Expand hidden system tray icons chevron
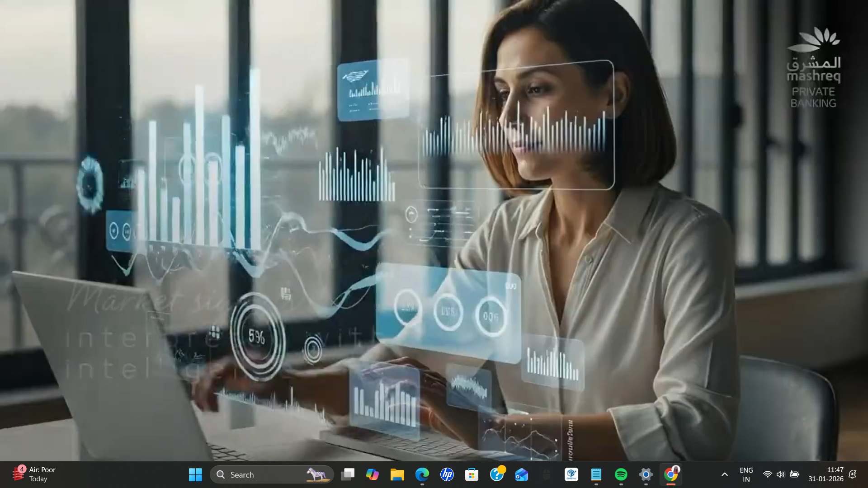The width and height of the screenshot is (868, 488). [725, 474]
